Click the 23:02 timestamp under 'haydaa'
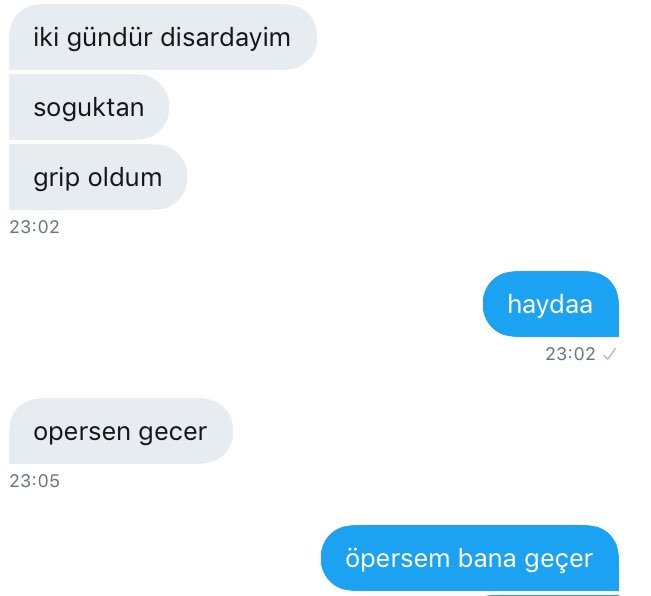This screenshot has height=596, width=651. tap(570, 354)
